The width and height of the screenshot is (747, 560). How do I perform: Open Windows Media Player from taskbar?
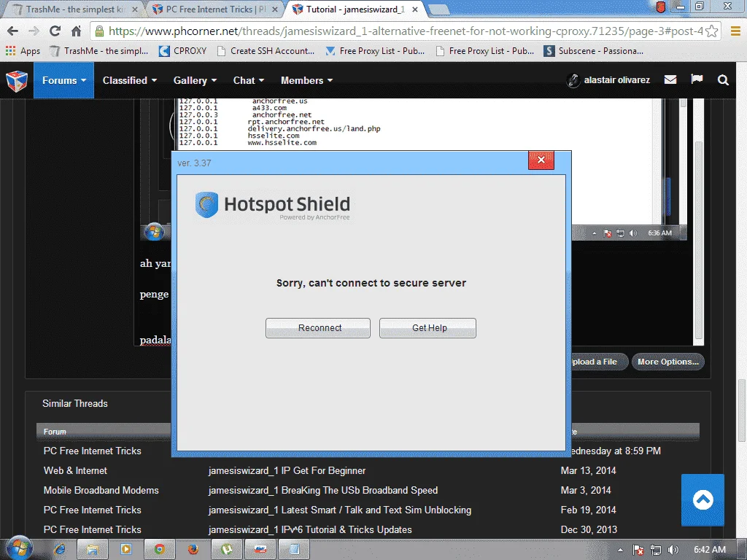click(125, 550)
